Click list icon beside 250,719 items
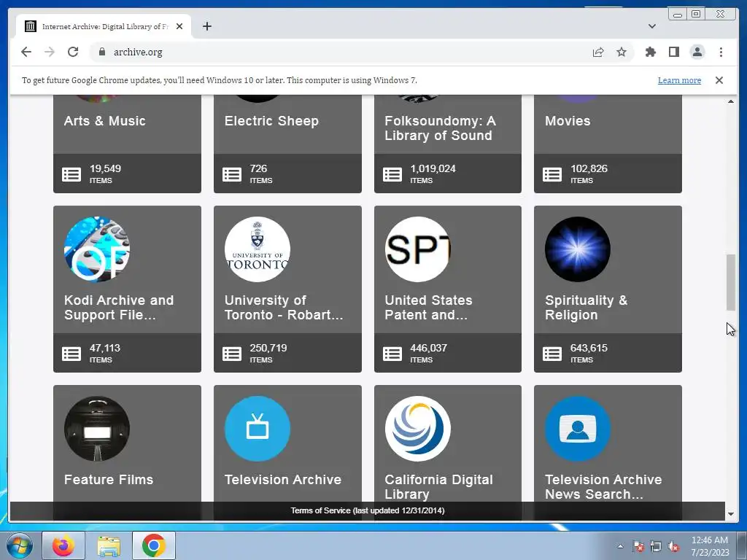This screenshot has height=560, width=747. tap(232, 354)
